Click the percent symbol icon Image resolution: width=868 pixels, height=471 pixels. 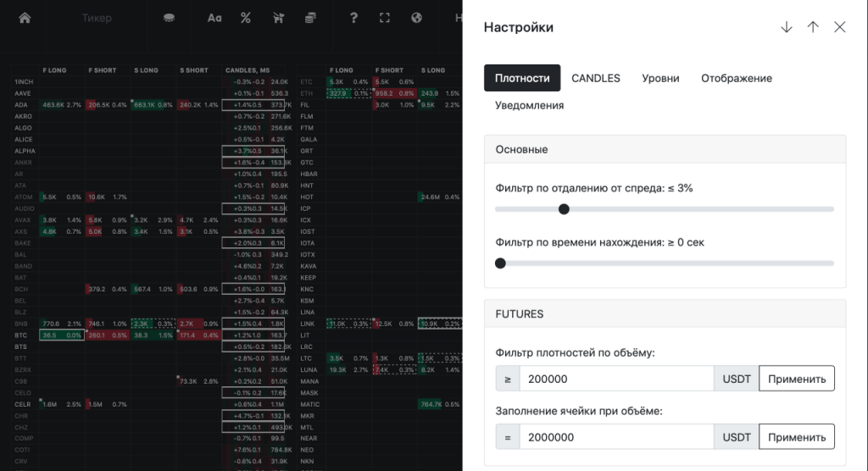point(246,18)
